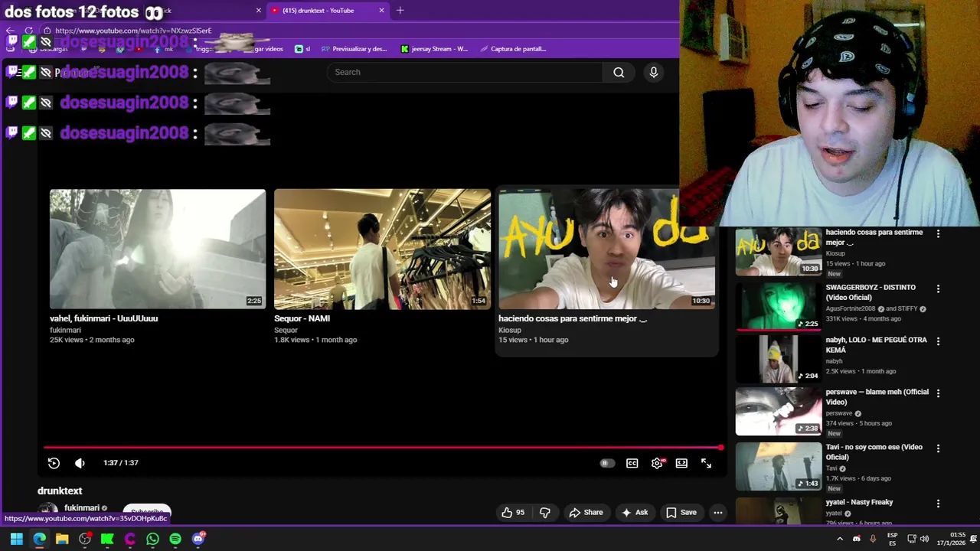Click 'Tavi - no soy como ese' title

point(874,452)
